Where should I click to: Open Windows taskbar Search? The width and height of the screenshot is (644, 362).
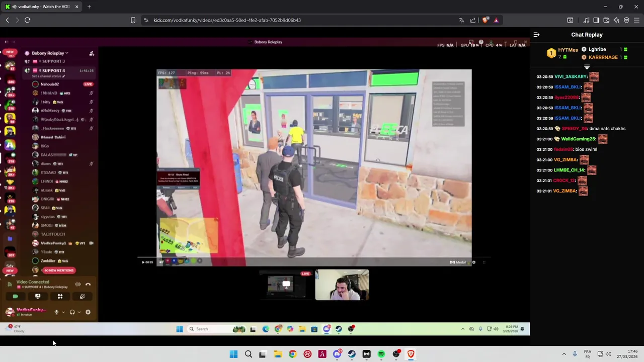pos(249,354)
